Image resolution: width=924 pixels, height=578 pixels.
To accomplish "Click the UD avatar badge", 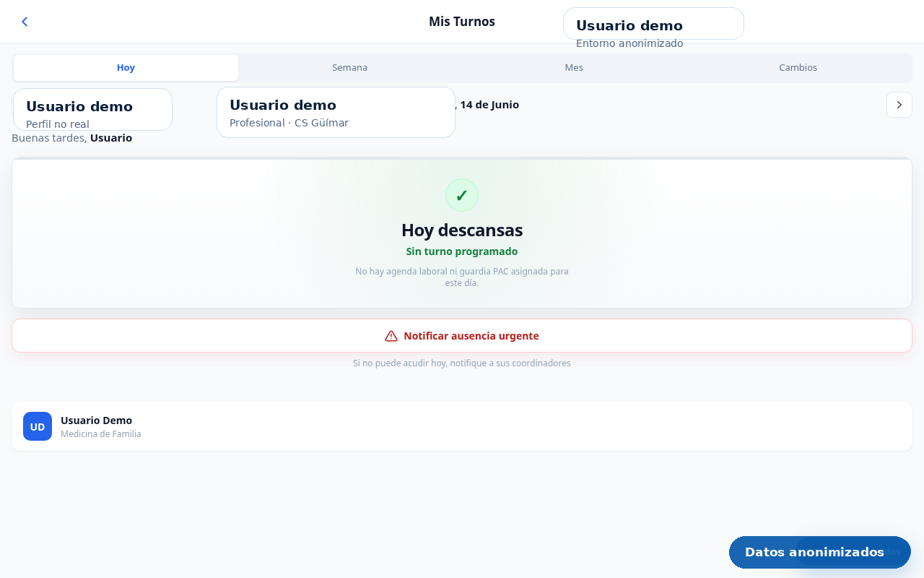I will (x=38, y=426).
